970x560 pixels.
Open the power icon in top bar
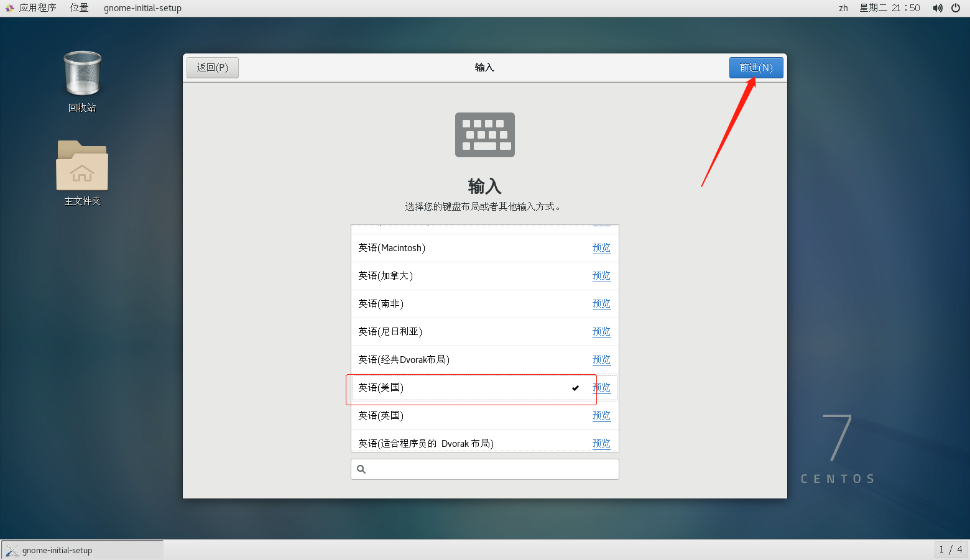[x=956, y=8]
